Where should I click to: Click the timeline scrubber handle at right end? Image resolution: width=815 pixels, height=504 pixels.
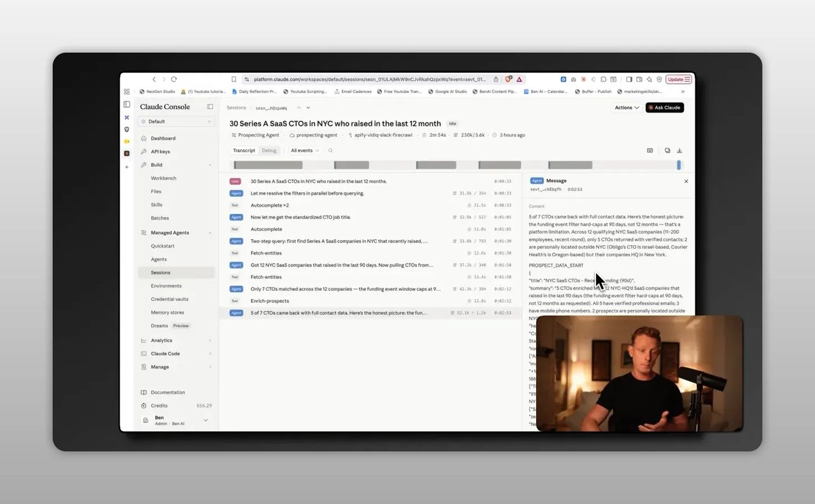point(679,165)
